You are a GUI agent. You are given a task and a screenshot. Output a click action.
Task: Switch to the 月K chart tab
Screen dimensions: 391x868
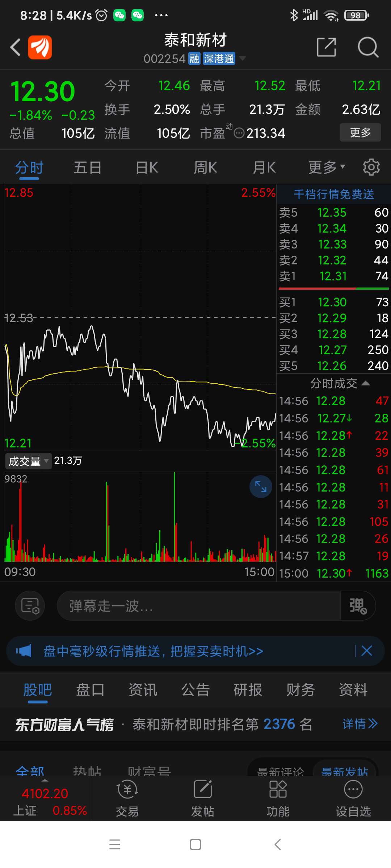(264, 168)
